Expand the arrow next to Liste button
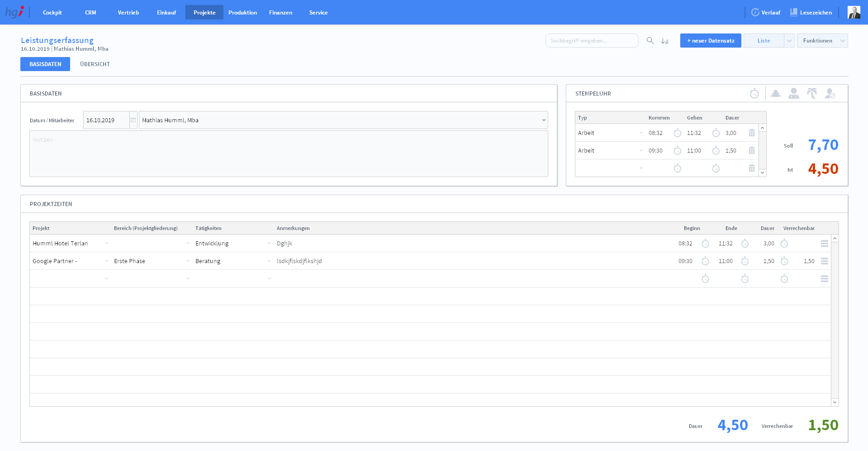This screenshot has height=451, width=868. 789,41
